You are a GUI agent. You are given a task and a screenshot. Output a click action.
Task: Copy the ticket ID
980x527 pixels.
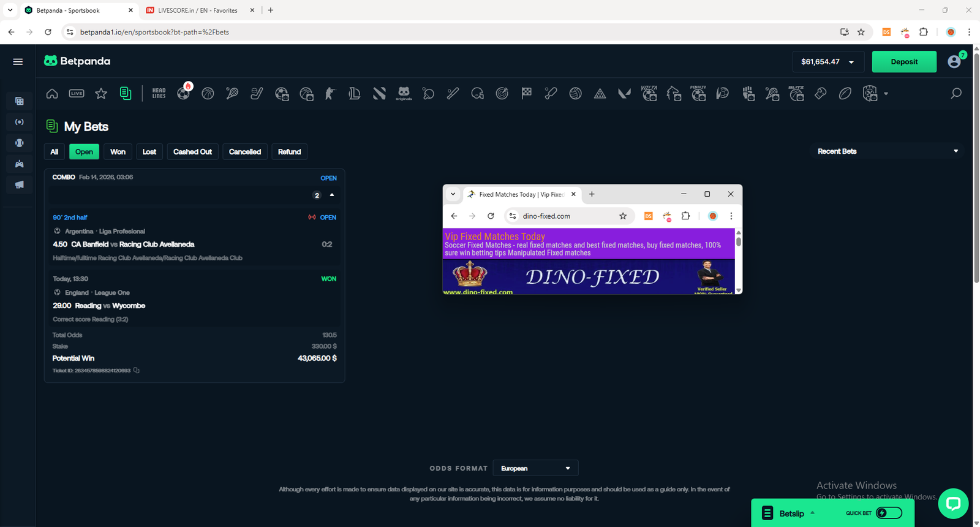[x=137, y=371]
